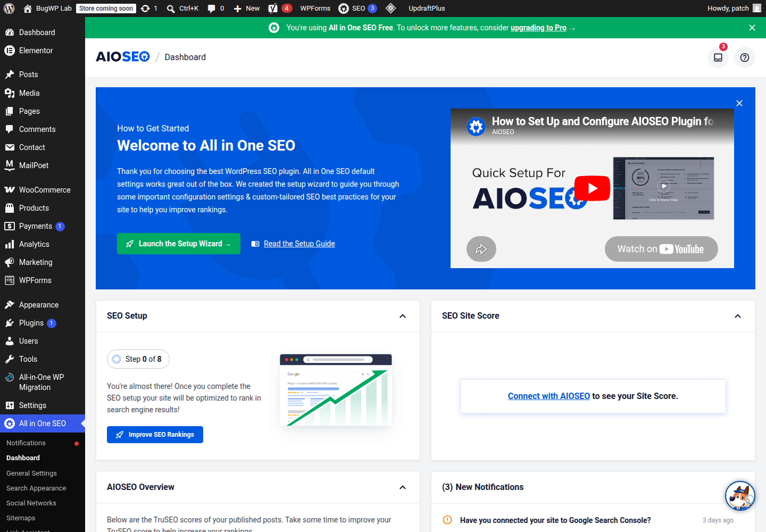This screenshot has width=766, height=532.
Task: Click the Step 0 of 8 progress indicator
Action: pos(138,359)
